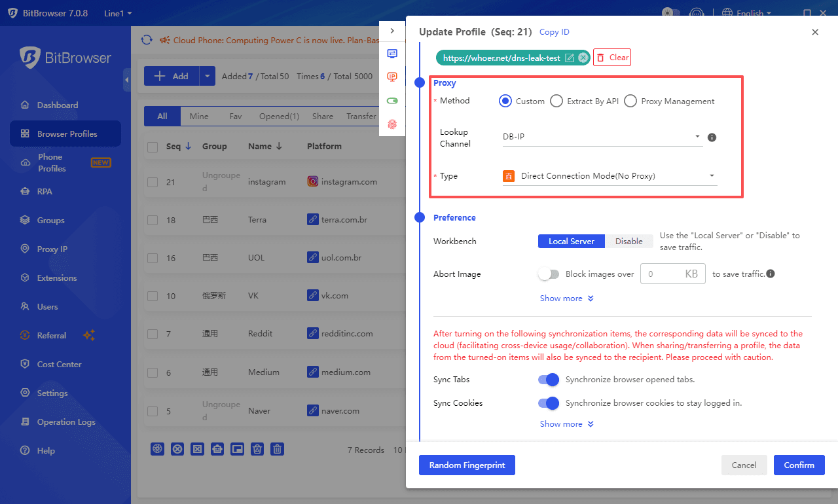This screenshot has height=504, width=838.
Task: Choose the Proxy Management radio option
Action: coord(630,101)
